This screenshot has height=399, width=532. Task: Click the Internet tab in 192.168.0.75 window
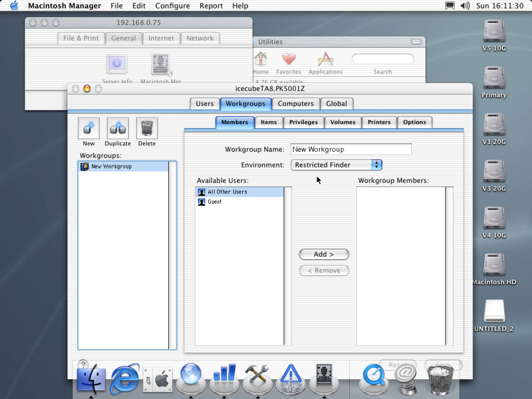coord(161,38)
